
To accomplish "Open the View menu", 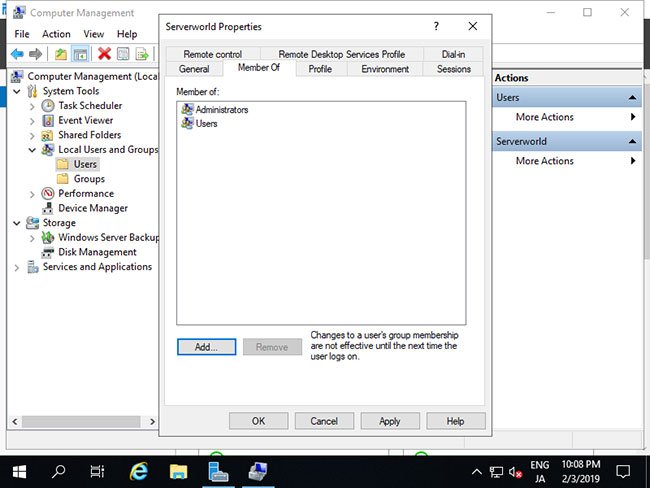I will [94, 34].
